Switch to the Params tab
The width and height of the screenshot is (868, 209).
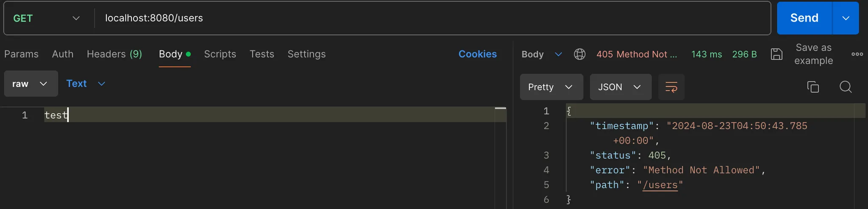point(21,54)
